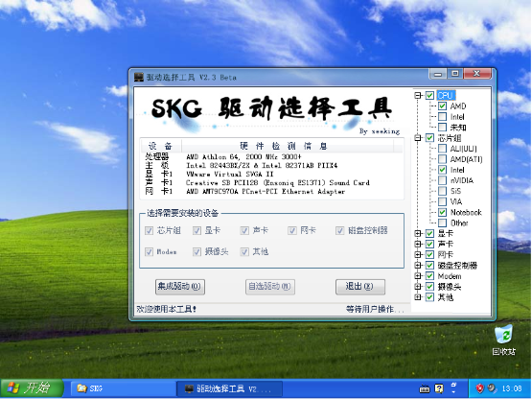
Task: Click the 自选驱动(M) button
Action: (269, 287)
